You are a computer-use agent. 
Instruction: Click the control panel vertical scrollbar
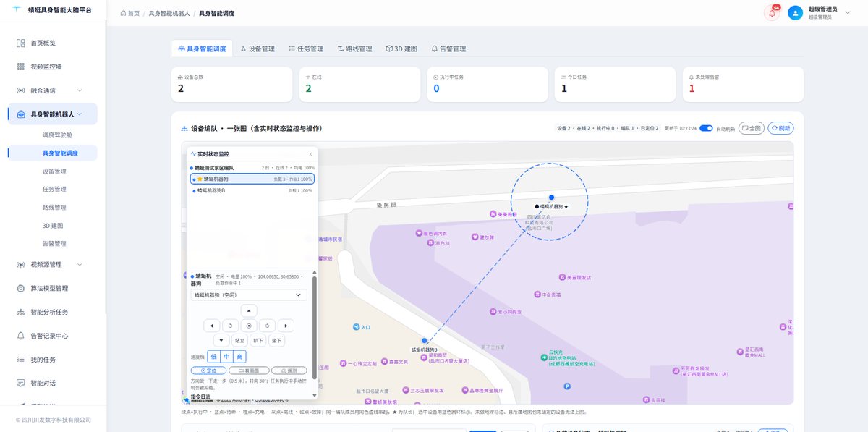[x=315, y=327]
